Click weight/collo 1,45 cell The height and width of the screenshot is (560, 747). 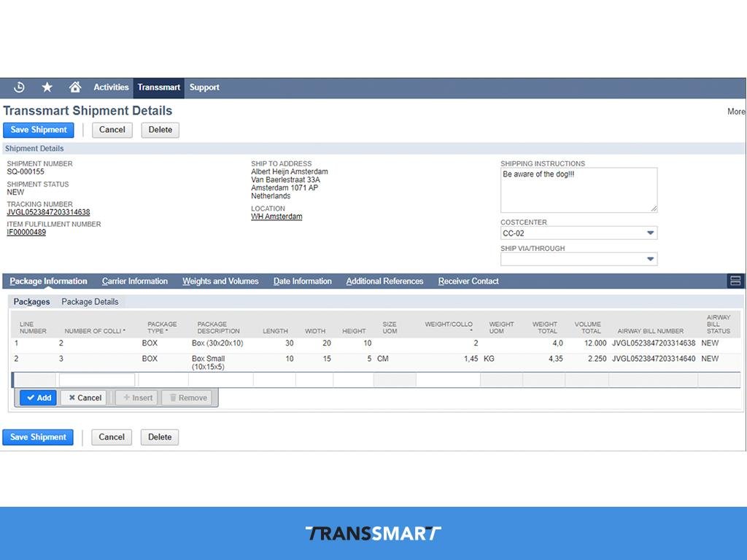(x=471, y=359)
